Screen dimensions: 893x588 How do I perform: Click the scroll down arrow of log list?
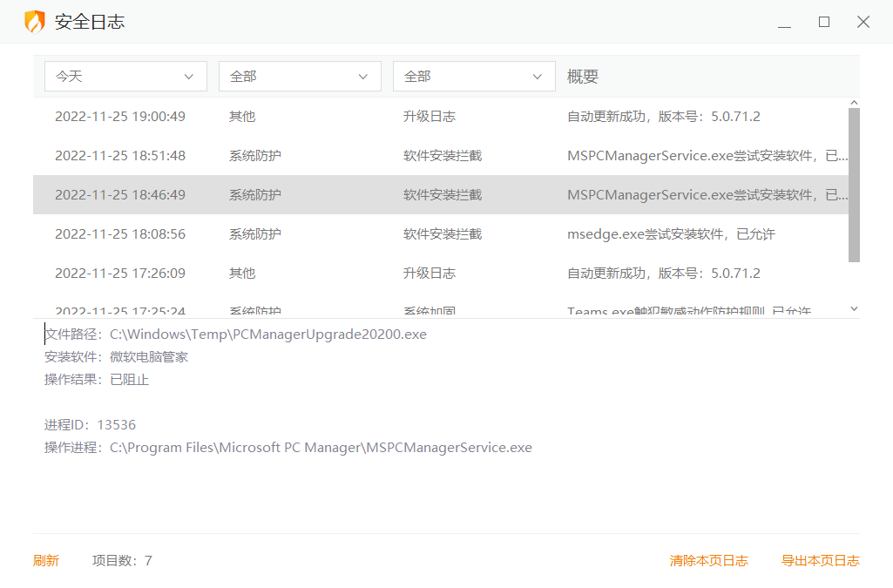pyautogui.click(x=854, y=309)
